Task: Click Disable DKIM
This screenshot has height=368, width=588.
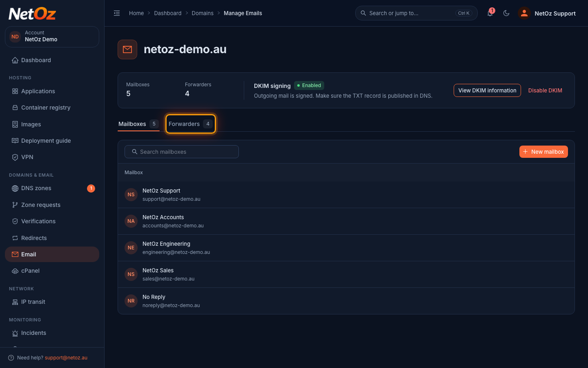Action: click(x=545, y=90)
